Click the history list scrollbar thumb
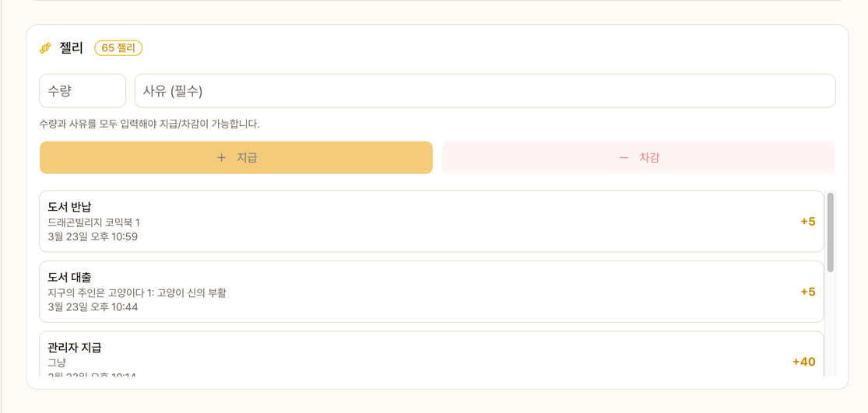 [x=831, y=232]
